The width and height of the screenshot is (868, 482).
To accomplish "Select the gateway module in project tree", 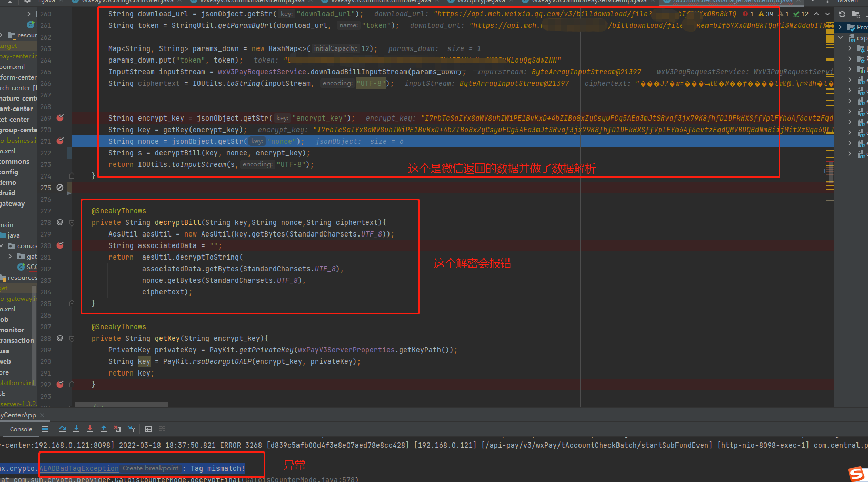I will click(12, 204).
